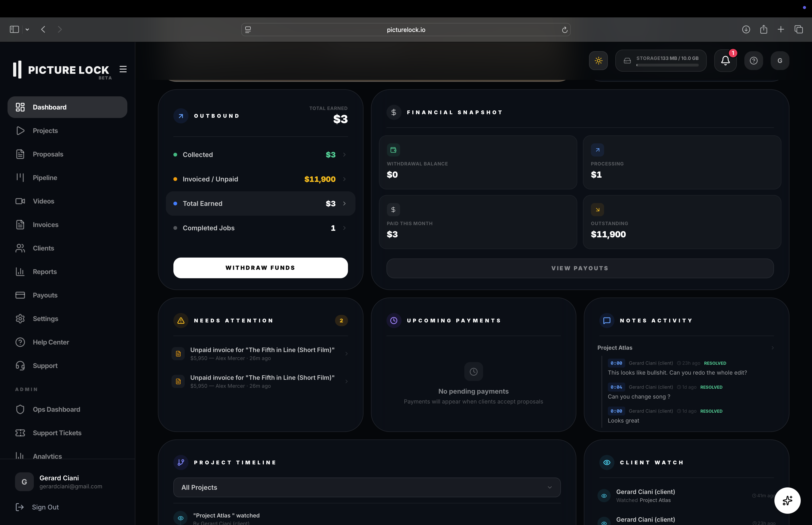Screen dimensions: 812x525
Task: Expand Project Atlas notes via its chevron
Action: coord(773,348)
